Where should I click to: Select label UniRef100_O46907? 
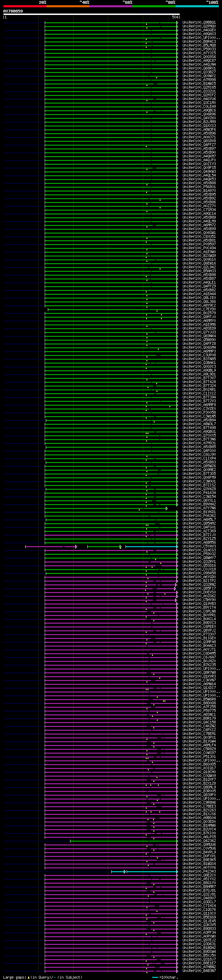tap(199, 899)
